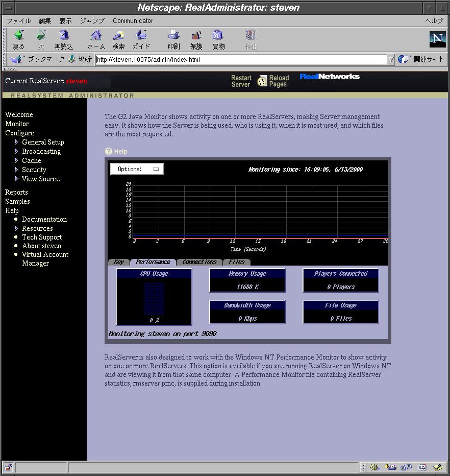Open the ブックマーク bookmarks dropdown

click(x=37, y=59)
